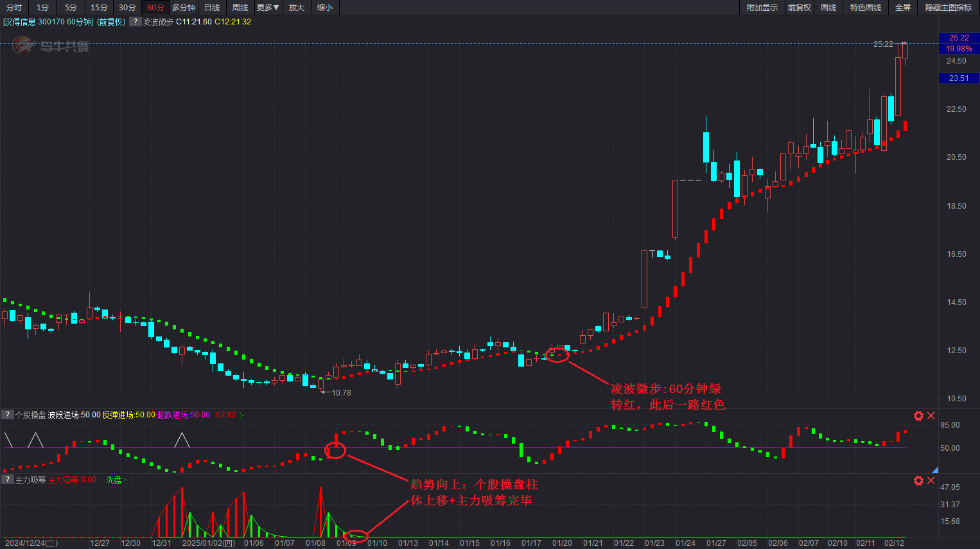
Task: Click the 10.50 price axis label
Action: (956, 399)
